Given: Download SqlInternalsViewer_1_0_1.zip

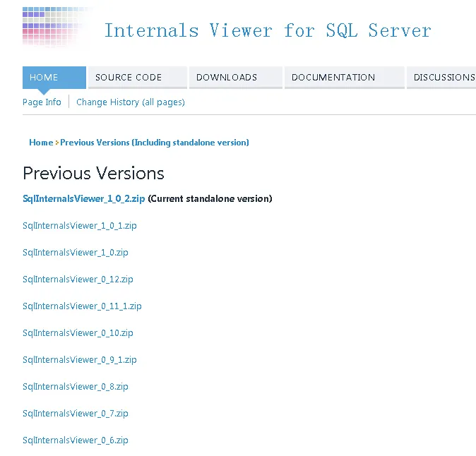Looking at the screenshot, I should point(80,226).
